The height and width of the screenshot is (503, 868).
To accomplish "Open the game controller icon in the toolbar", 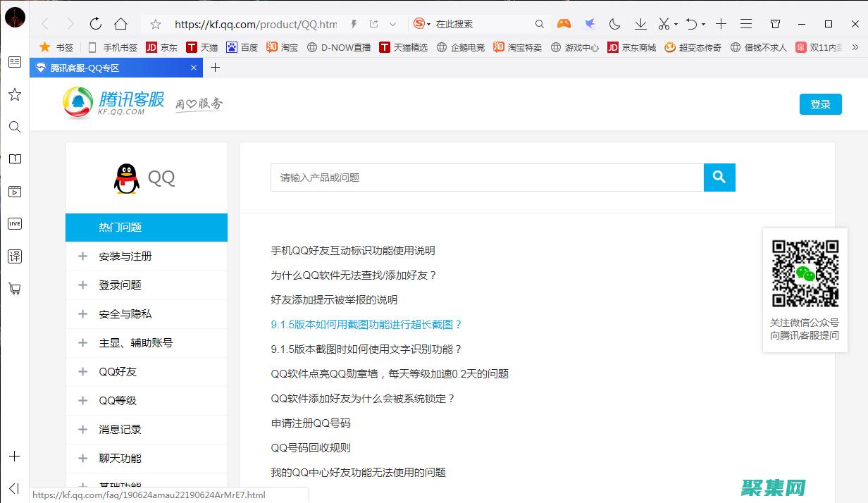I will coord(564,24).
